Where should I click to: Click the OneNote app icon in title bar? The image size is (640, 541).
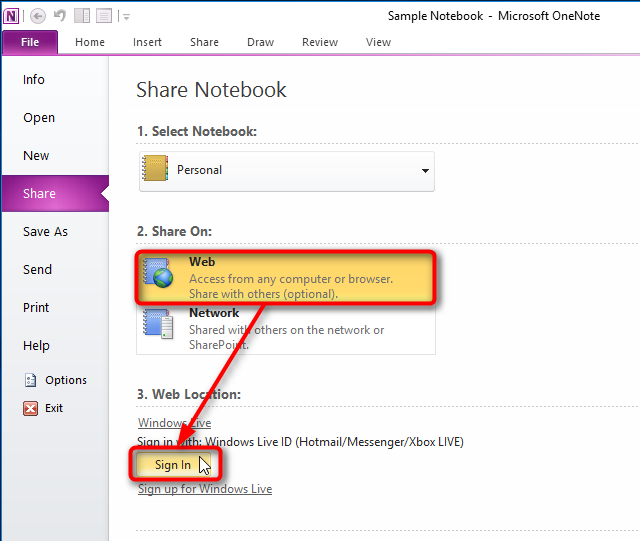coord(11,16)
